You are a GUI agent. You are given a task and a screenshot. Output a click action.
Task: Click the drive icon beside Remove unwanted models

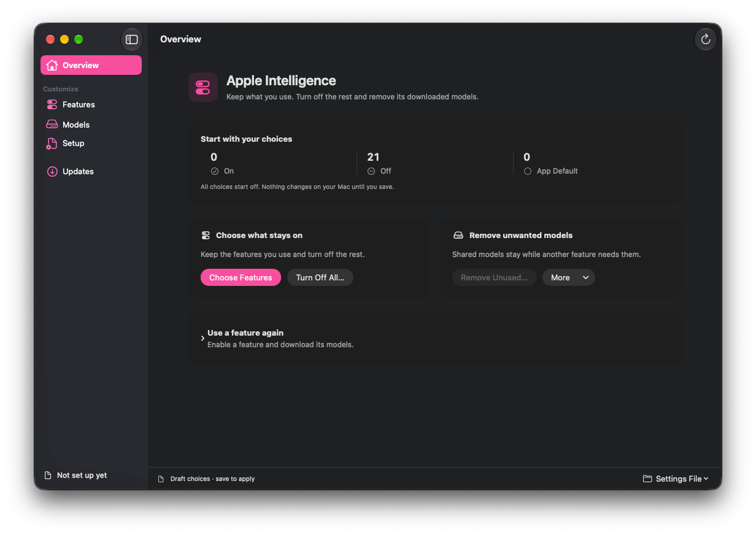pos(458,236)
